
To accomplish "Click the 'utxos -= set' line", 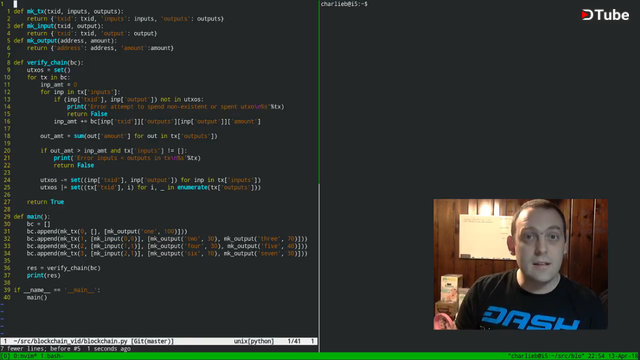I will pyautogui.click(x=151, y=180).
